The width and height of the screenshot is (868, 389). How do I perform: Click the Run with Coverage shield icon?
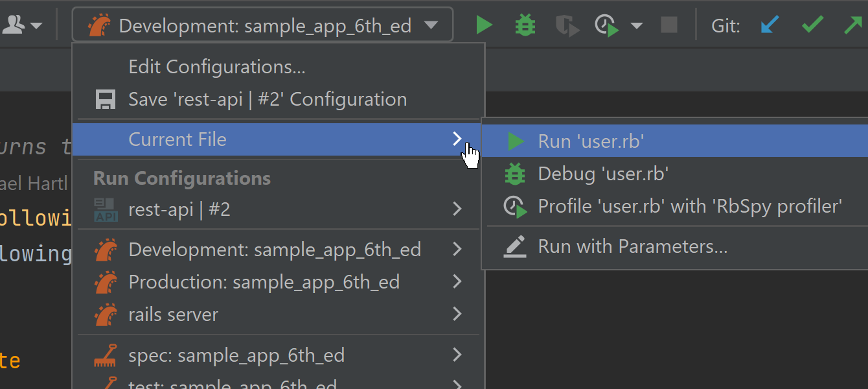pyautogui.click(x=567, y=26)
